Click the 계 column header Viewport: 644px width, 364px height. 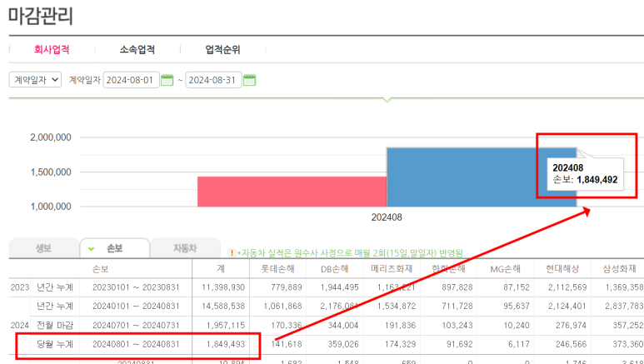[221, 269]
